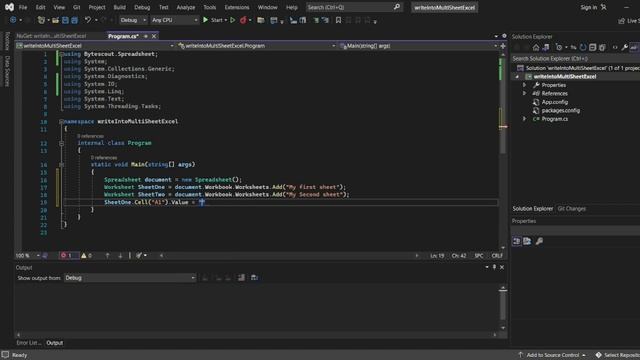Click Alphabetical sort icon in Properties
The height and width of the screenshot is (360, 640).
point(527,241)
